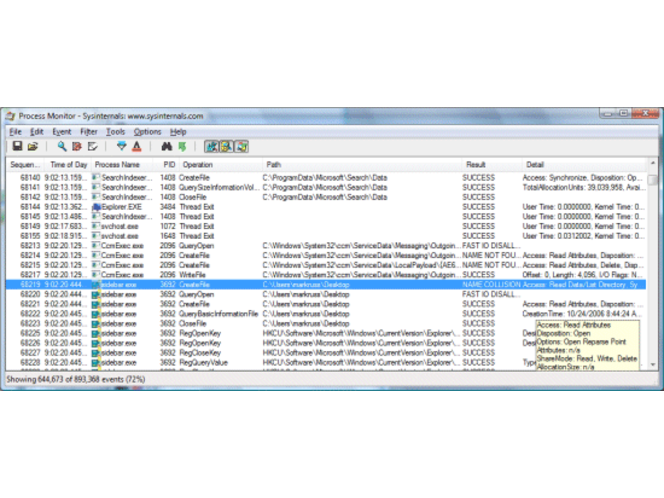Open the Highlight toolbar icon
Image resolution: width=664 pixels, height=498 pixels.
tap(137, 147)
